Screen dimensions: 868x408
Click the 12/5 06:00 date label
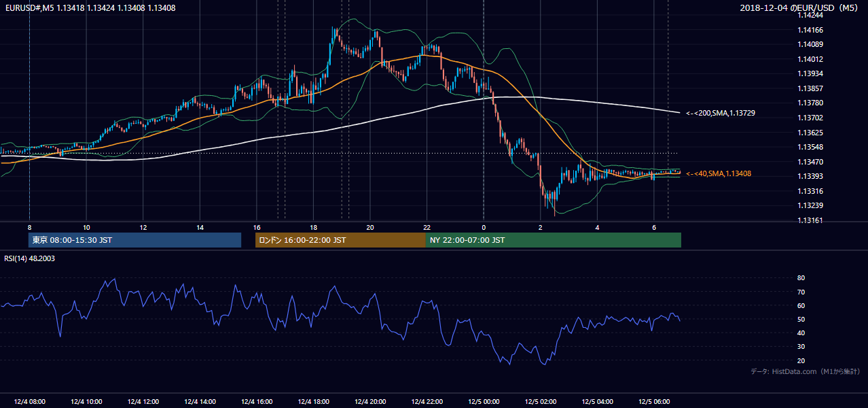[654, 402]
